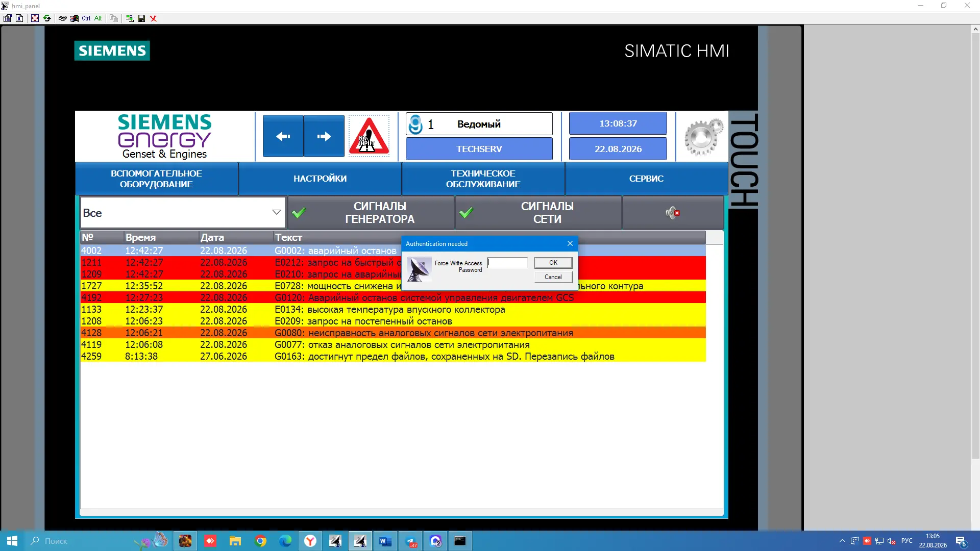
Task: Go forward with the right arrow button
Action: click(324, 136)
